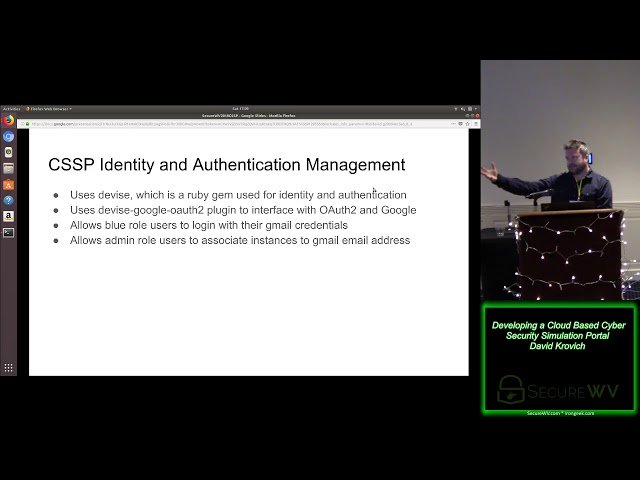Click the green dock icon below Chromium
Image resolution: width=640 pixels, height=480 pixels.
click(8, 152)
